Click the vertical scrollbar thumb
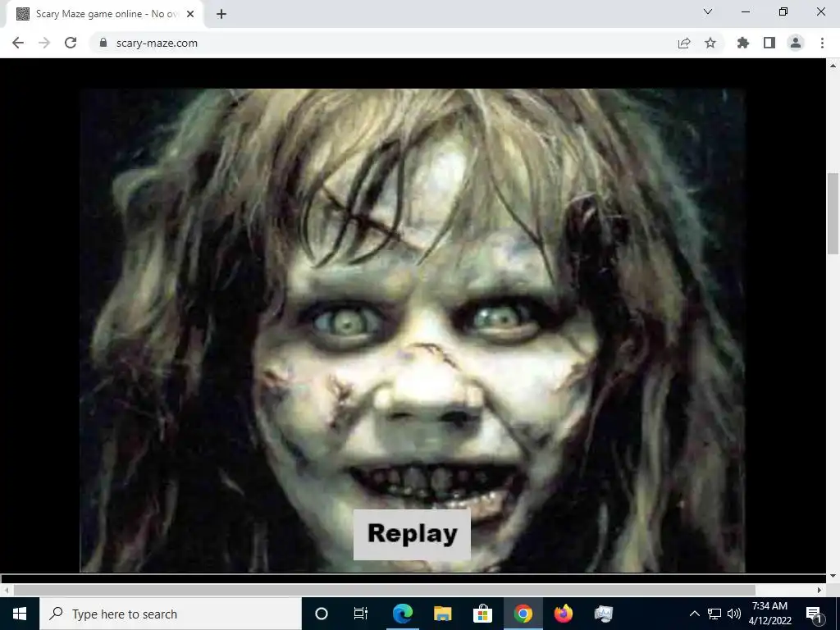Viewport: 840px width, 630px height. (833, 213)
